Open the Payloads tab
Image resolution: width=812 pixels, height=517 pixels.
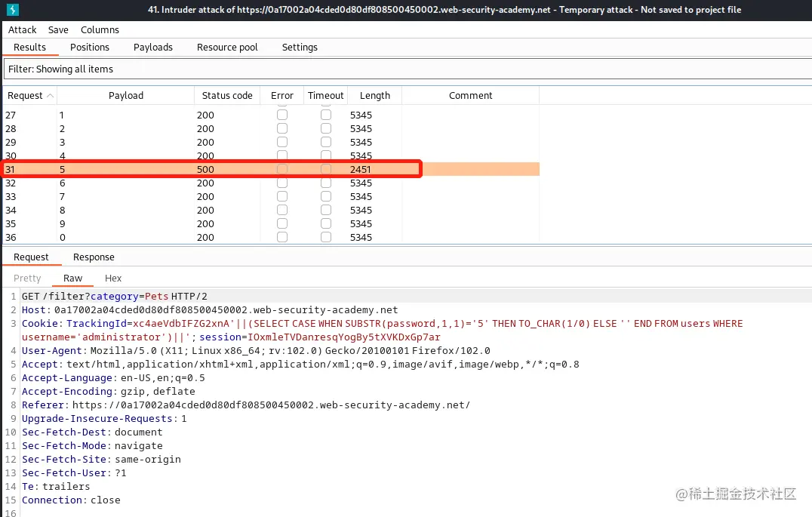click(x=152, y=47)
